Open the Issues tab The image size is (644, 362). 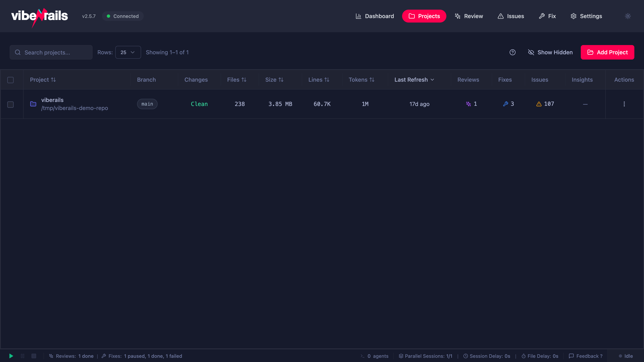511,16
